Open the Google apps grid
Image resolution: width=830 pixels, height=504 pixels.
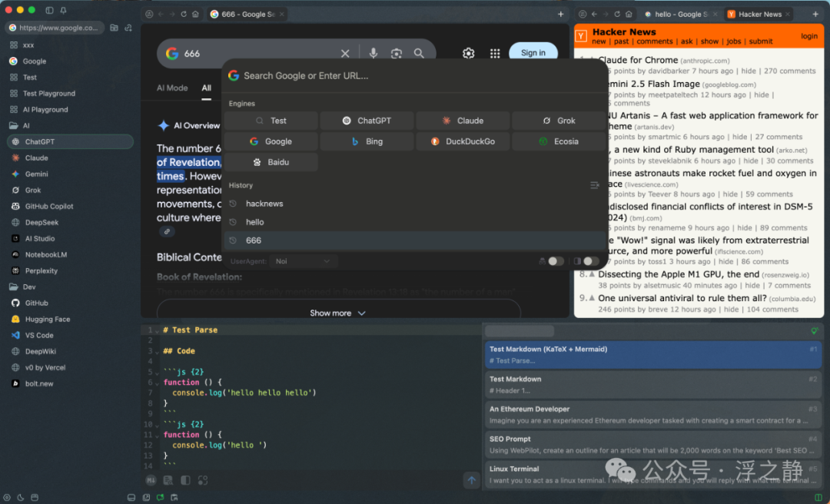[495, 53]
